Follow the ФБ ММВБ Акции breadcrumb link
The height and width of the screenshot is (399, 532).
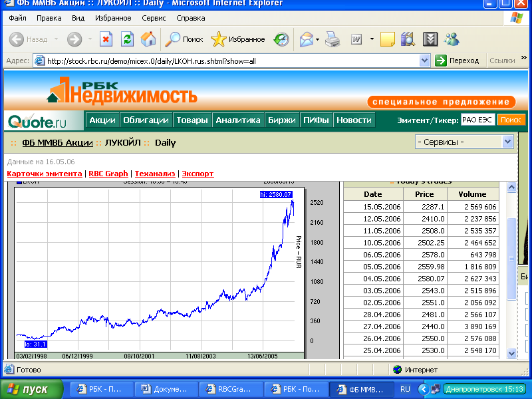tap(57, 143)
